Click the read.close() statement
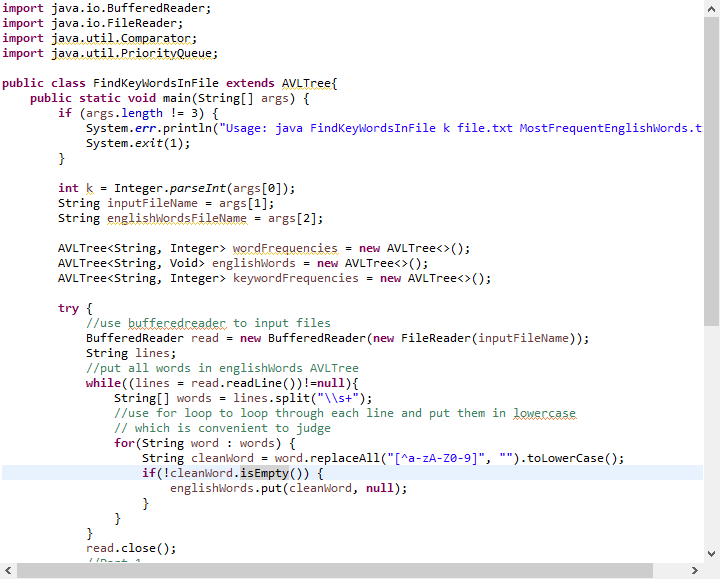This screenshot has height=579, width=720. tap(131, 548)
